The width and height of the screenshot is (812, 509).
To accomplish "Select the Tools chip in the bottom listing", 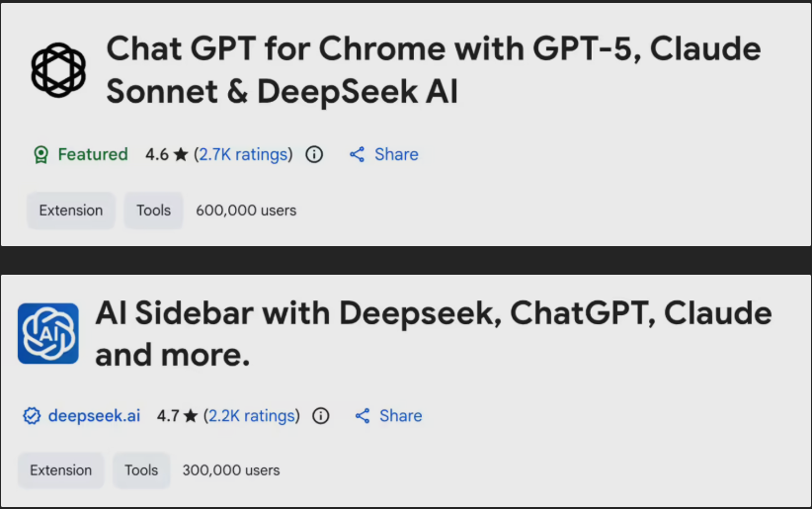I will pyautogui.click(x=141, y=470).
